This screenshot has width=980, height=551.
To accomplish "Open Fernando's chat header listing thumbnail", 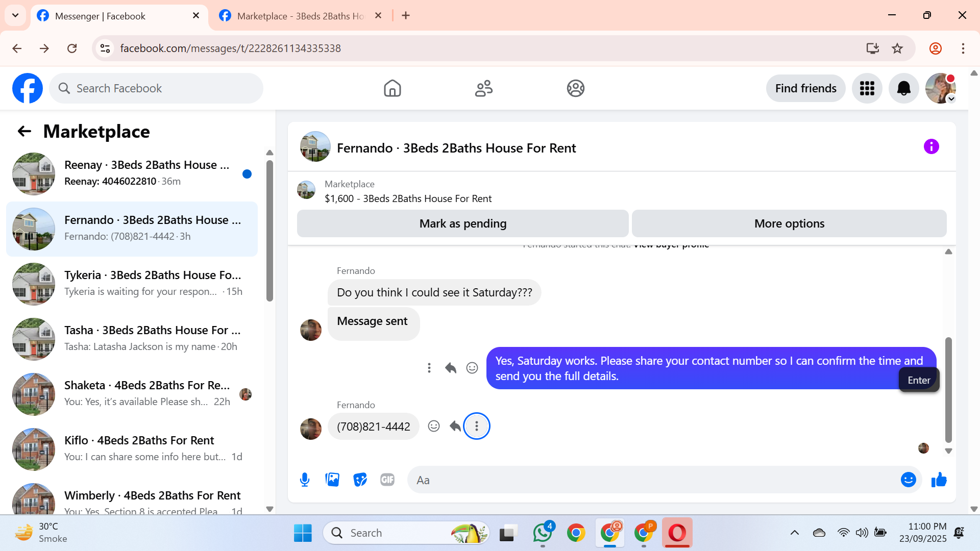I will pyautogui.click(x=315, y=146).
